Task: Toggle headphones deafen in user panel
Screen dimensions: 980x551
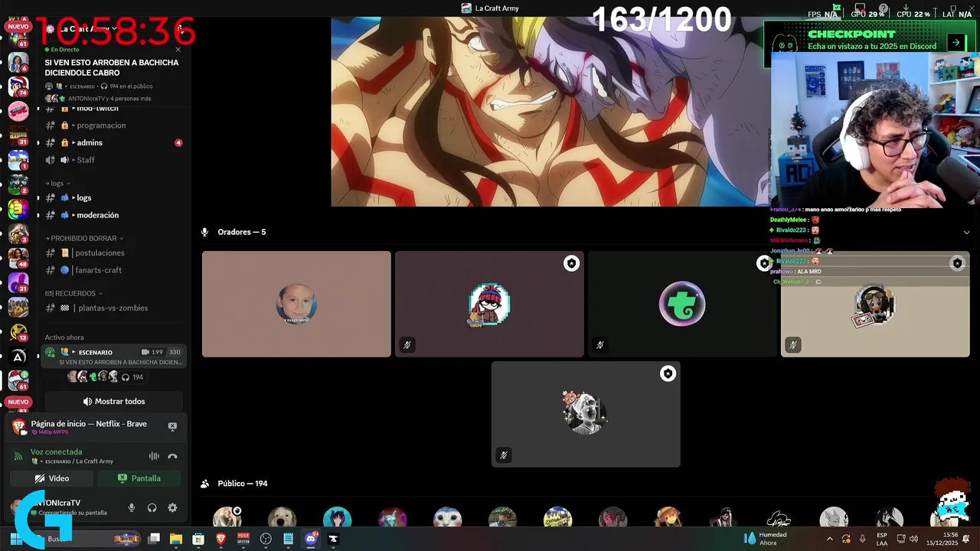Action: (x=152, y=507)
